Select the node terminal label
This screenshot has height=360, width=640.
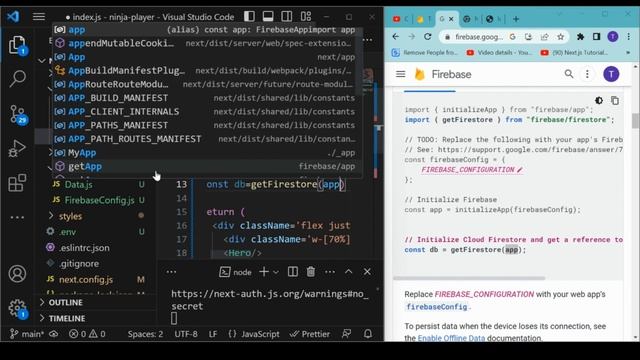(236, 272)
